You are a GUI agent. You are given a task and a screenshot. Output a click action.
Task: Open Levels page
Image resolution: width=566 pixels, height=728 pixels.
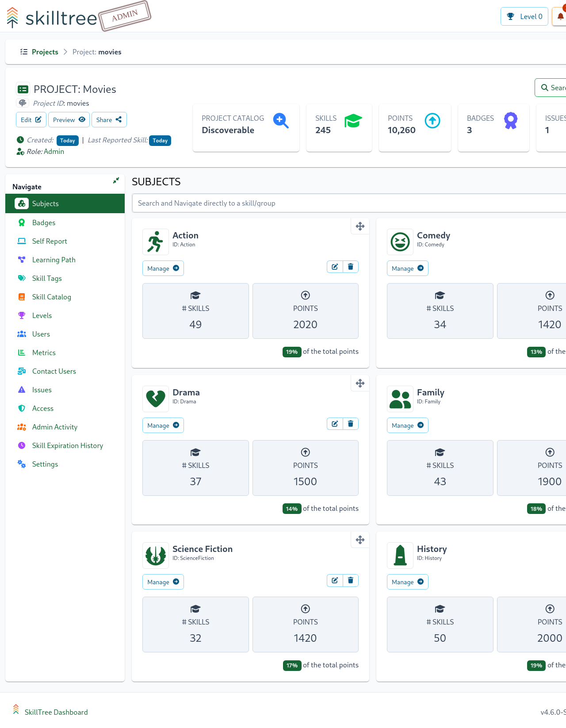point(65,315)
